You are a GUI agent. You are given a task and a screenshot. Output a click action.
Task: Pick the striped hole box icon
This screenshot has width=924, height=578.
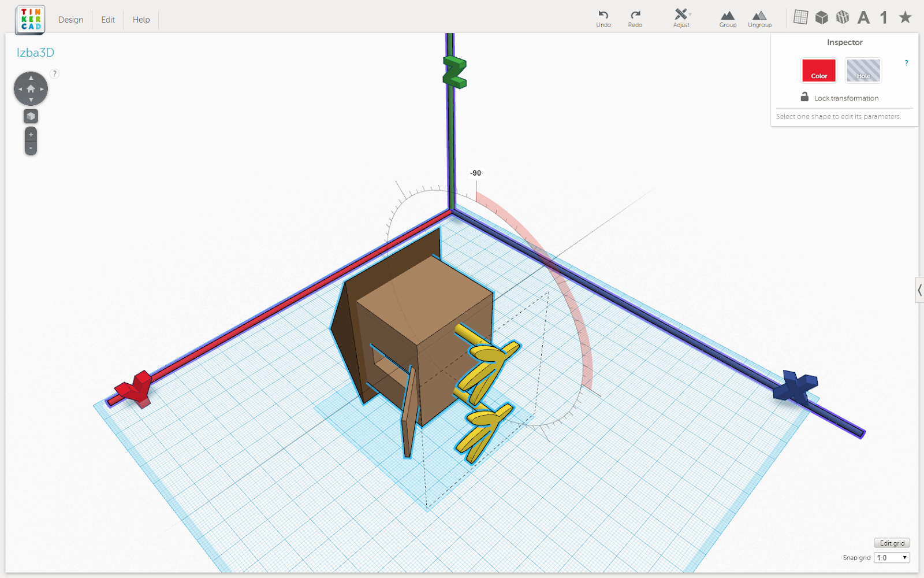coord(843,17)
